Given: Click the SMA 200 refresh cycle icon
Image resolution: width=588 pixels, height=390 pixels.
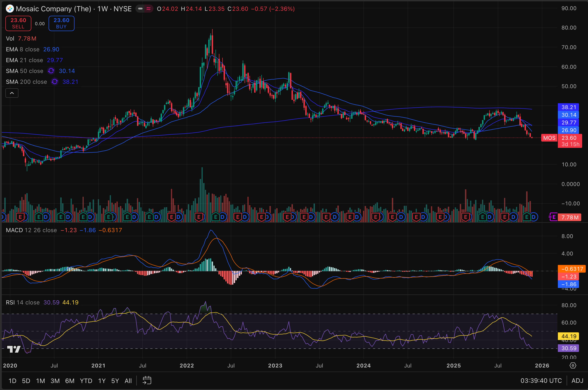Looking at the screenshot, I should coord(55,82).
